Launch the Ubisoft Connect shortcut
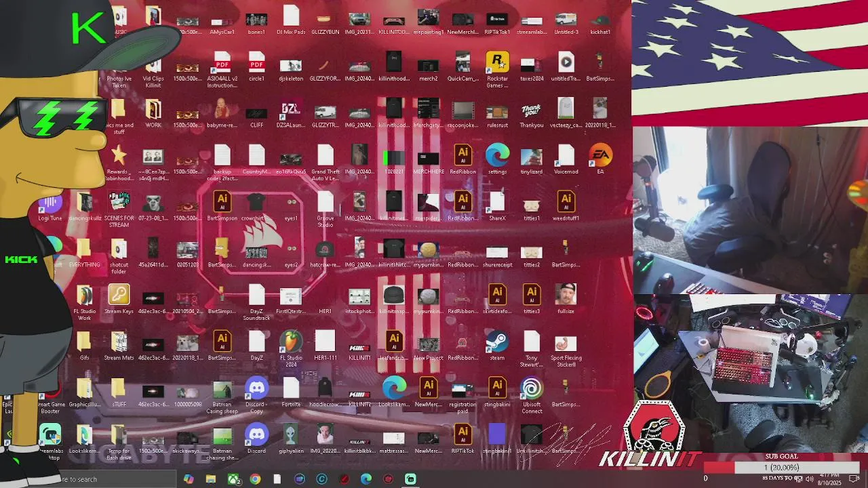 tap(532, 389)
